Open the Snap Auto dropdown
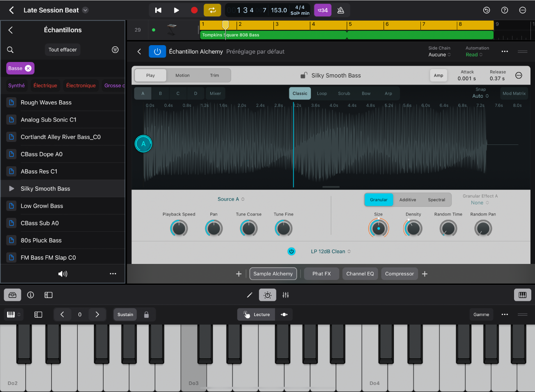535x392 pixels. coord(480,96)
